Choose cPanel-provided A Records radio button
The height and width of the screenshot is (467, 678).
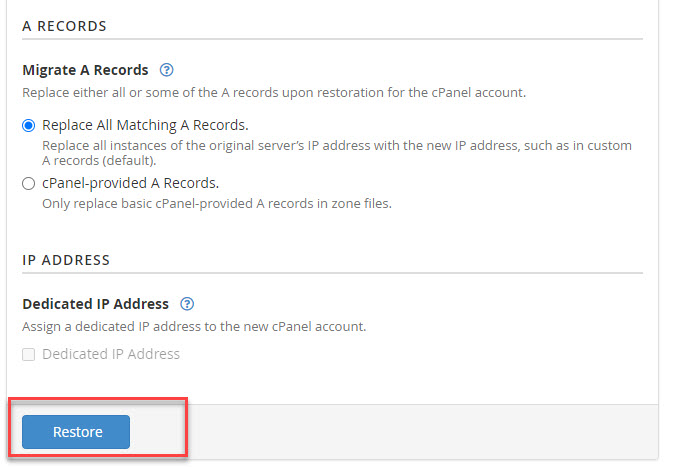tap(29, 183)
